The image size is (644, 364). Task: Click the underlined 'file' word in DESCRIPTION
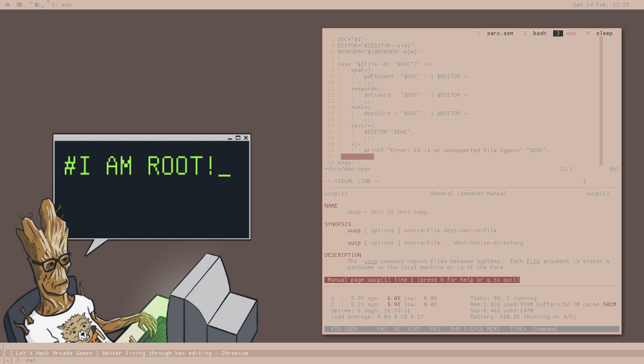click(x=533, y=261)
